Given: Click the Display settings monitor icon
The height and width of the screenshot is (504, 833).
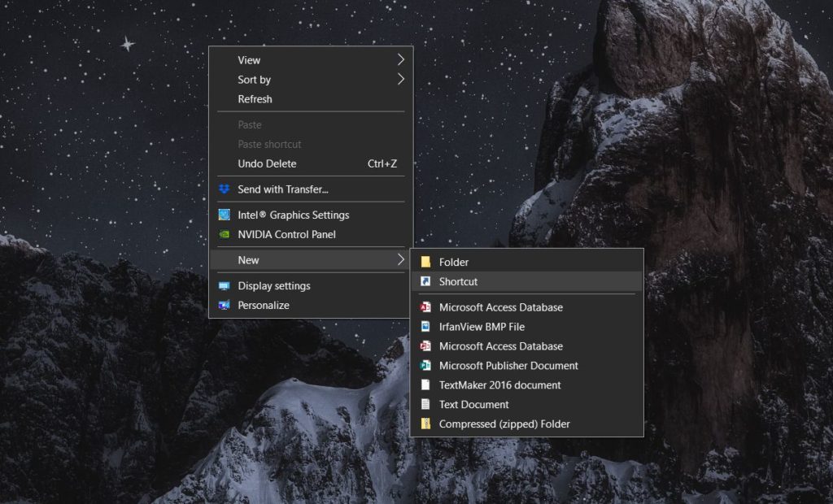Looking at the screenshot, I should [x=223, y=285].
